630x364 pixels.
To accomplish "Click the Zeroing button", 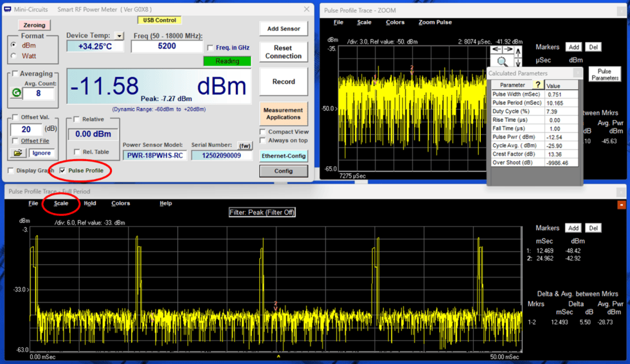I will pos(34,25).
